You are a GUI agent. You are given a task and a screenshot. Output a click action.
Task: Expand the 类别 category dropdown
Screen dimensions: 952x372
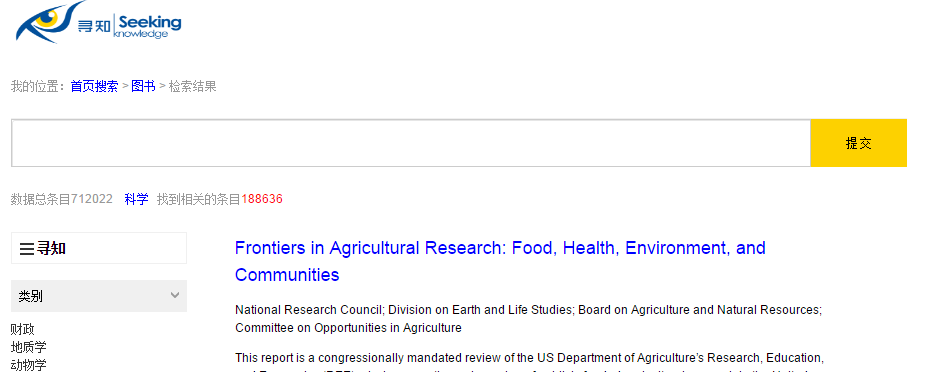(x=99, y=296)
